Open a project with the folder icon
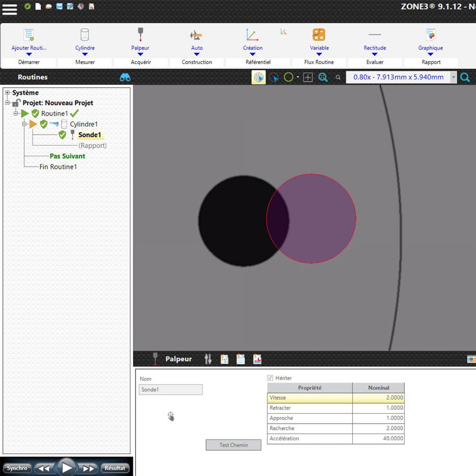The image size is (476, 476). pos(49,6)
